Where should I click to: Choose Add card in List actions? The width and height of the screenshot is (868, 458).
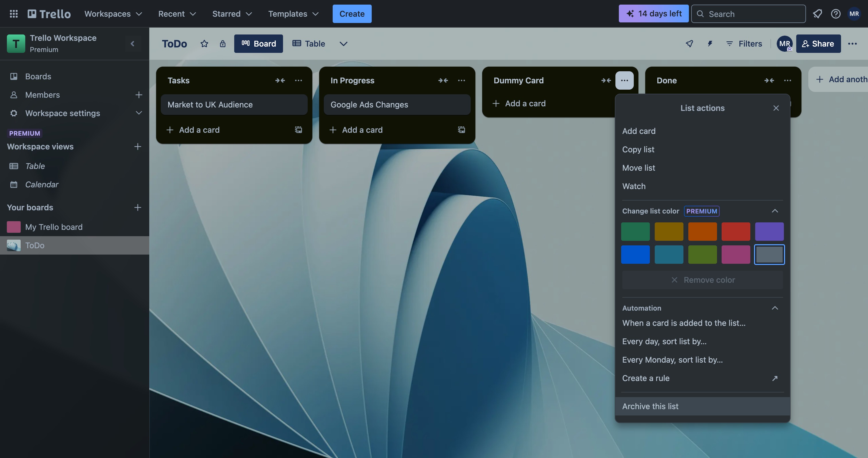click(702, 131)
